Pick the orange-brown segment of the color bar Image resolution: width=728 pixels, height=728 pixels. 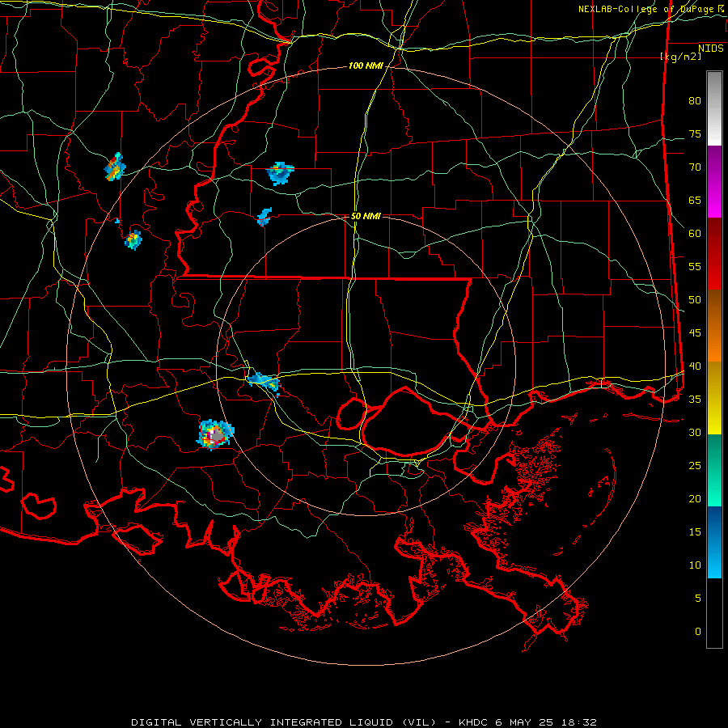714,325
